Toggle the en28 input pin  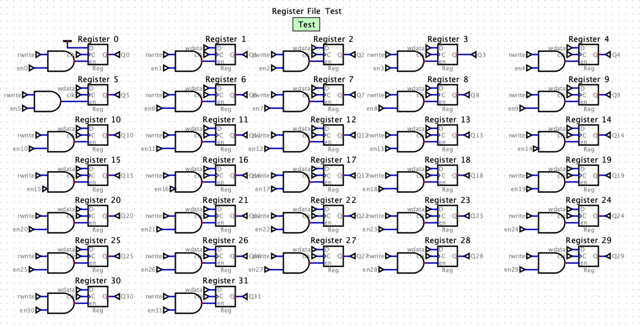pos(381,269)
